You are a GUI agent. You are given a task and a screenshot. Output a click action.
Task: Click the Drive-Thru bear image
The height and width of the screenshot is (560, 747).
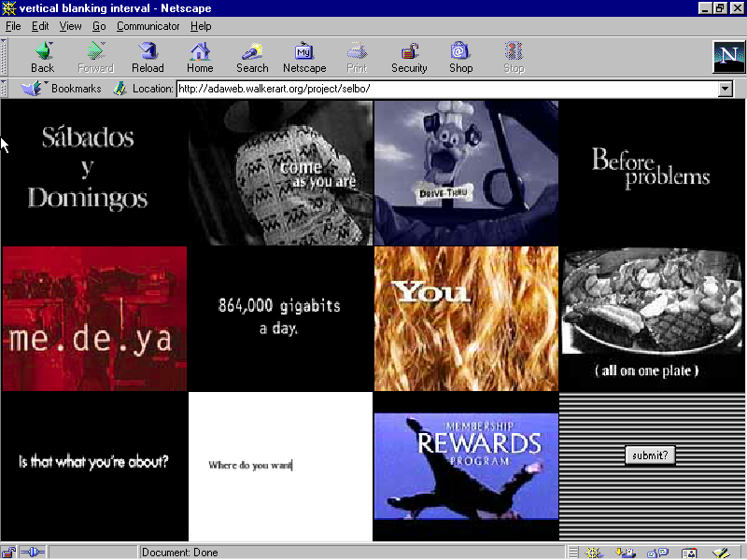466,173
